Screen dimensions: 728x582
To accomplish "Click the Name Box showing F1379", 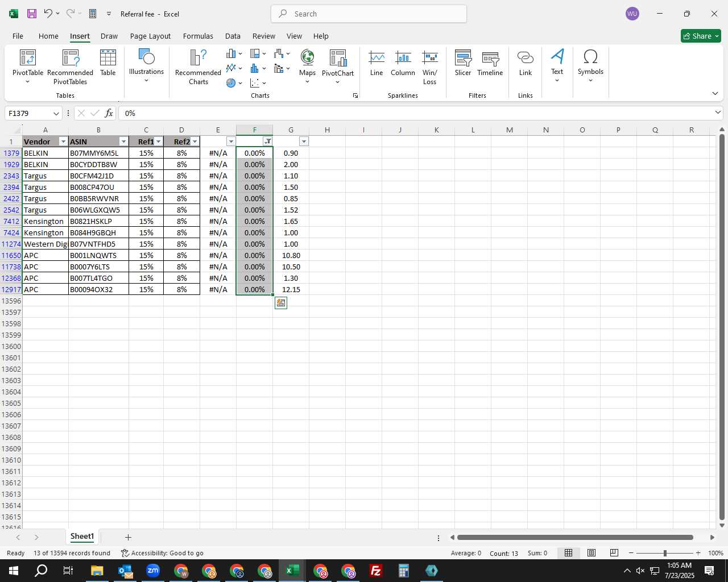I will click(x=28, y=113).
